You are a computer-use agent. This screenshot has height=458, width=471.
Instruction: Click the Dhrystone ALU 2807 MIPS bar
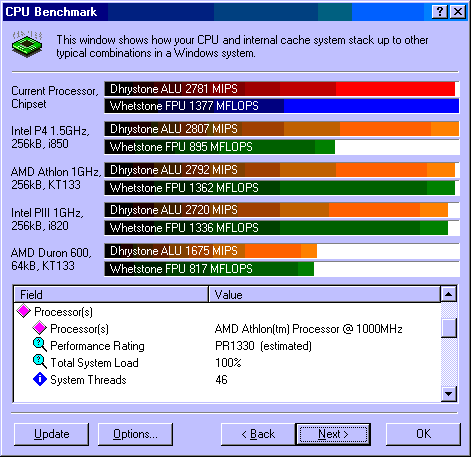(x=282, y=129)
